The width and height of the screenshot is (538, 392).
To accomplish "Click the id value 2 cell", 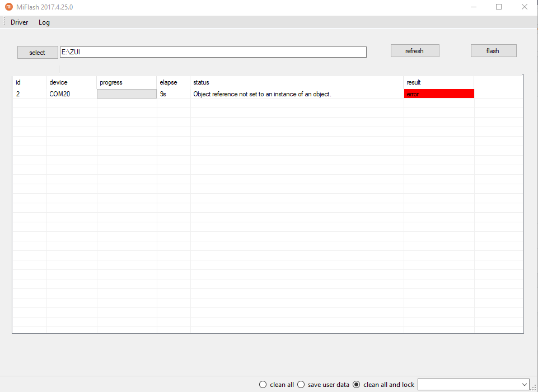I will tap(30, 94).
